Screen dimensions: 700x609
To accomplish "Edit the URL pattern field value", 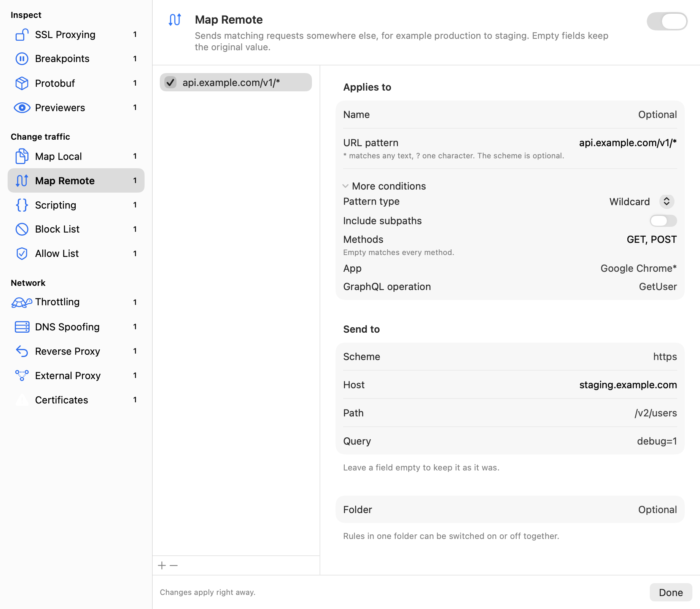I will pyautogui.click(x=628, y=143).
